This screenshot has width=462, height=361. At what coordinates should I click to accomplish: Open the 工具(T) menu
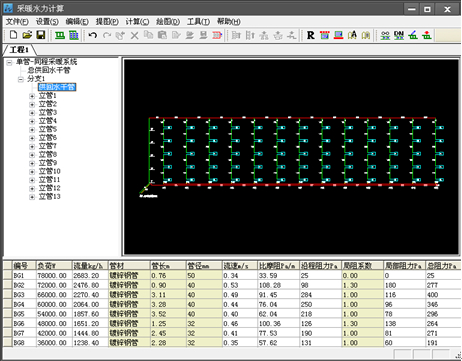point(198,22)
